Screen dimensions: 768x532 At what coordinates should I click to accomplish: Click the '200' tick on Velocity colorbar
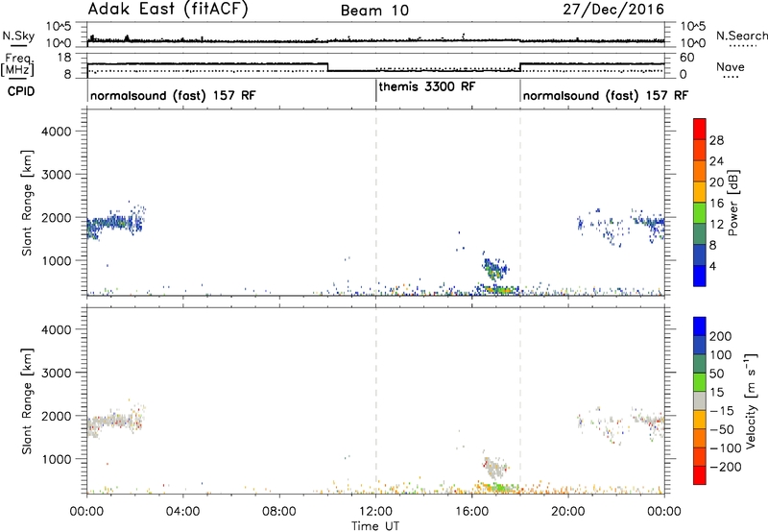click(x=721, y=336)
